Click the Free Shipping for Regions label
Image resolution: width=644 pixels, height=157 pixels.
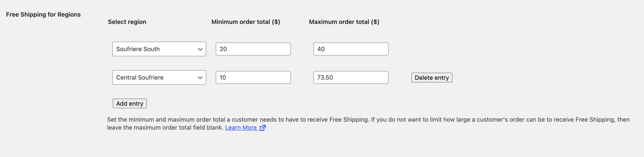pos(43,14)
